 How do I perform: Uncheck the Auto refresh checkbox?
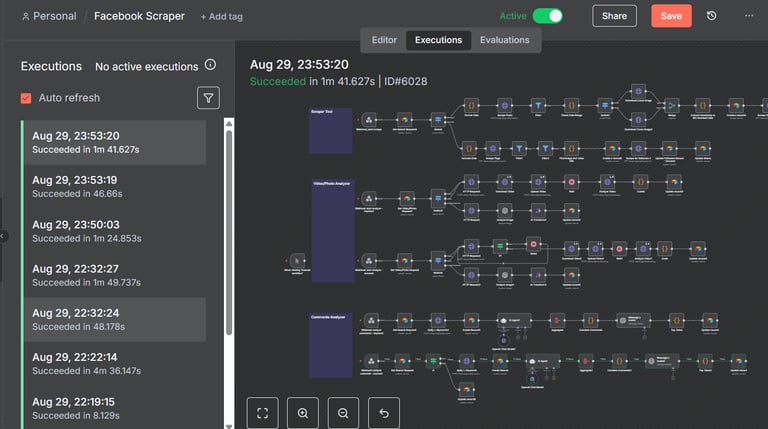pos(26,98)
